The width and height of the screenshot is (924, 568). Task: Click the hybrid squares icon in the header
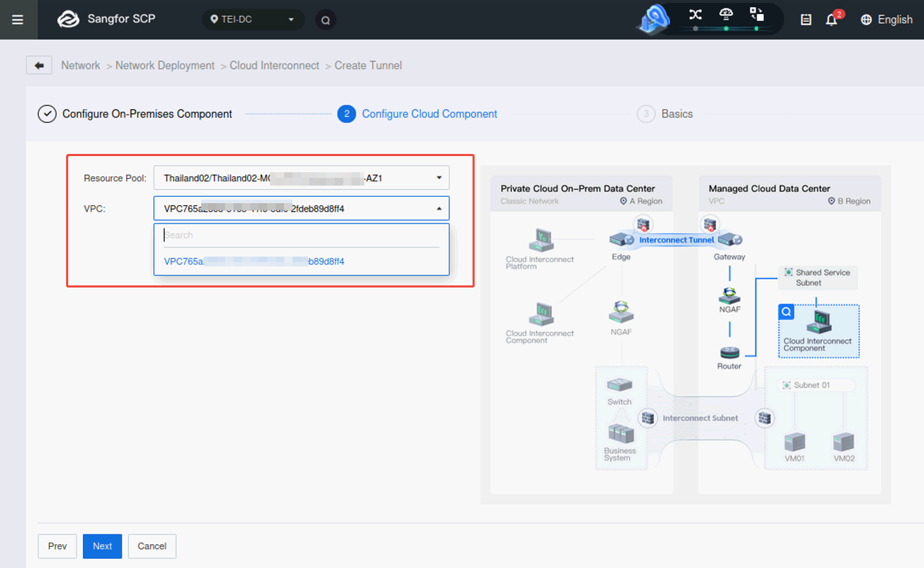757,13
